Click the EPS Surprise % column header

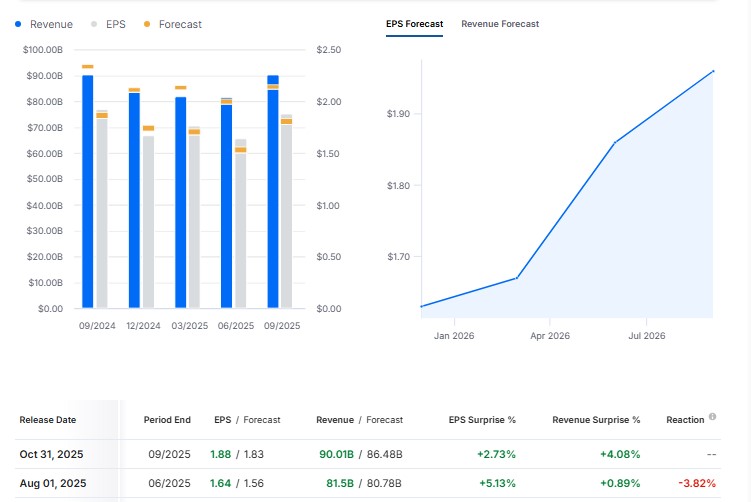coord(483,420)
